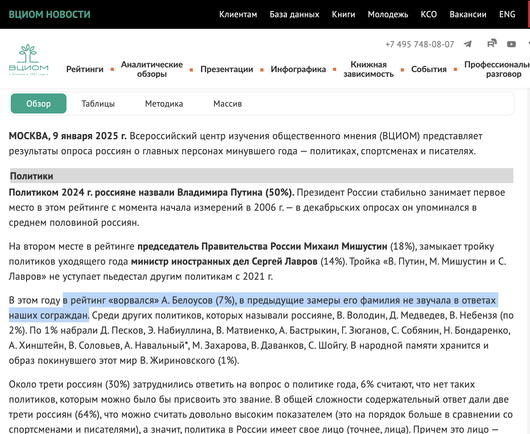
Task: Switch the site language to ENG
Action: tap(507, 15)
